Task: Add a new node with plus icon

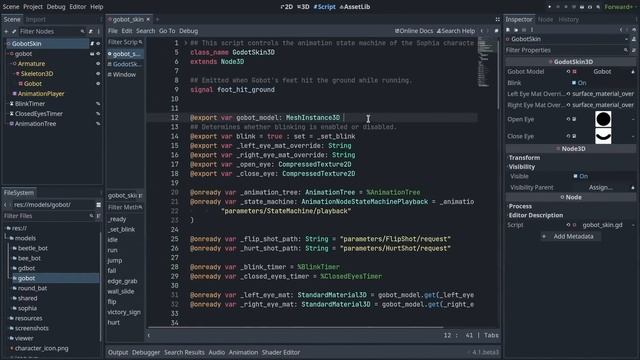Action: [x=6, y=31]
